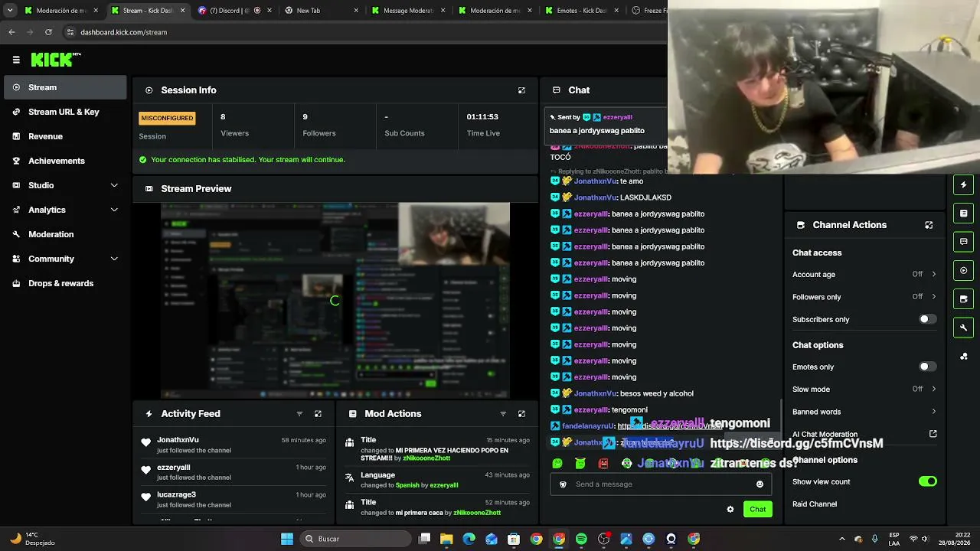
Task: Click the lightning bolt widget in right rail
Action: (x=964, y=184)
